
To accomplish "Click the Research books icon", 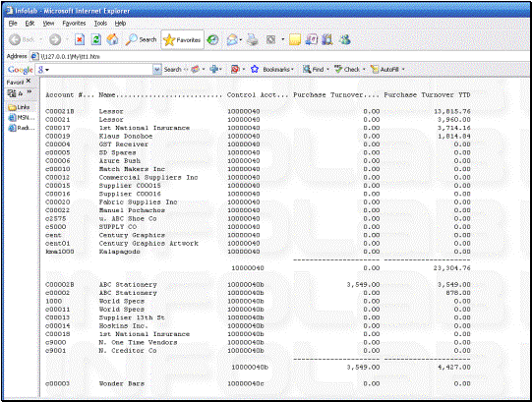I will point(327,40).
